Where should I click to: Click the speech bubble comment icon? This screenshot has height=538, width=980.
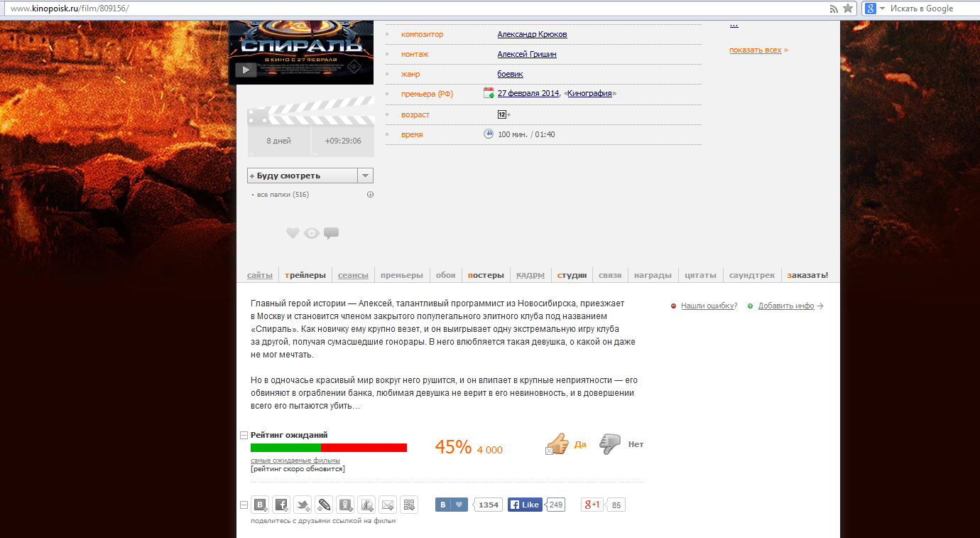pos(331,233)
